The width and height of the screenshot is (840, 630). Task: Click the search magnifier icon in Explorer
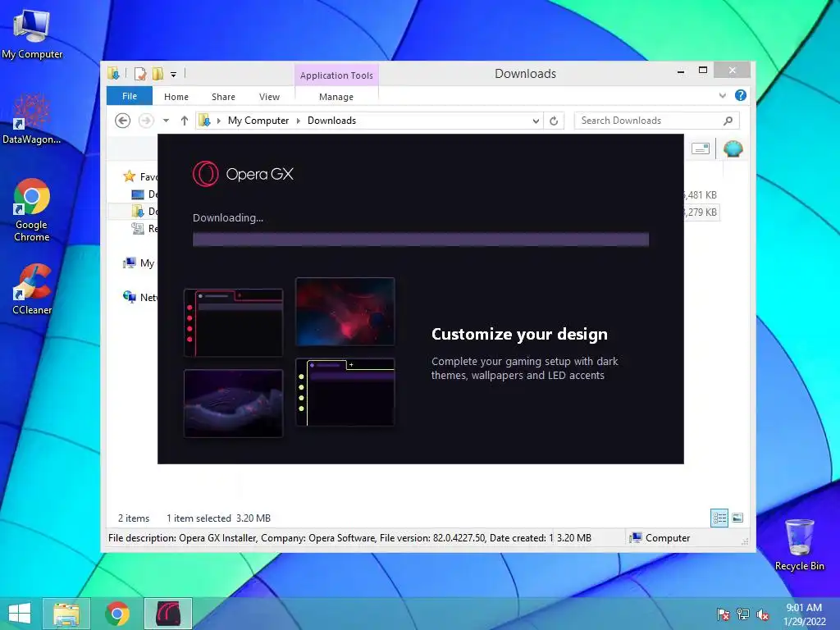[728, 121]
